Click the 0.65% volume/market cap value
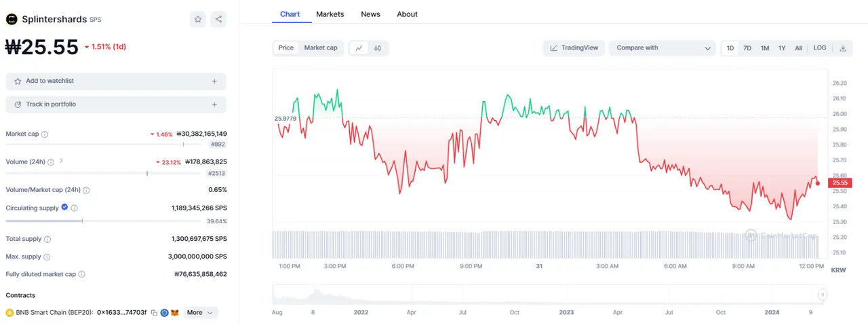Screen dimensions: 868x325 pos(218,190)
